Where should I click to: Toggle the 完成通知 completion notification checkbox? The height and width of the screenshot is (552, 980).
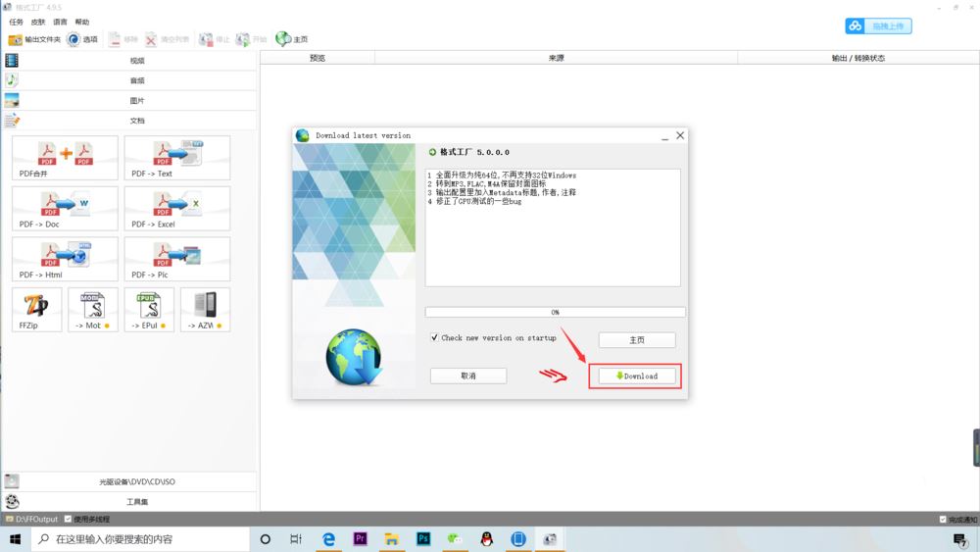coord(943,519)
